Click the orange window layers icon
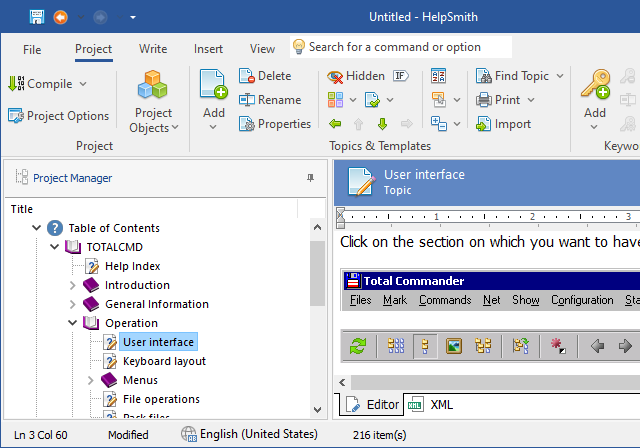This screenshot has width=640, height=448. 439,100
